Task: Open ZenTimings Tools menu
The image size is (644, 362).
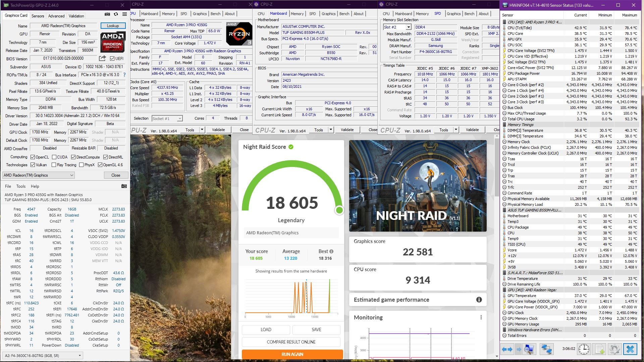Action: (21, 186)
